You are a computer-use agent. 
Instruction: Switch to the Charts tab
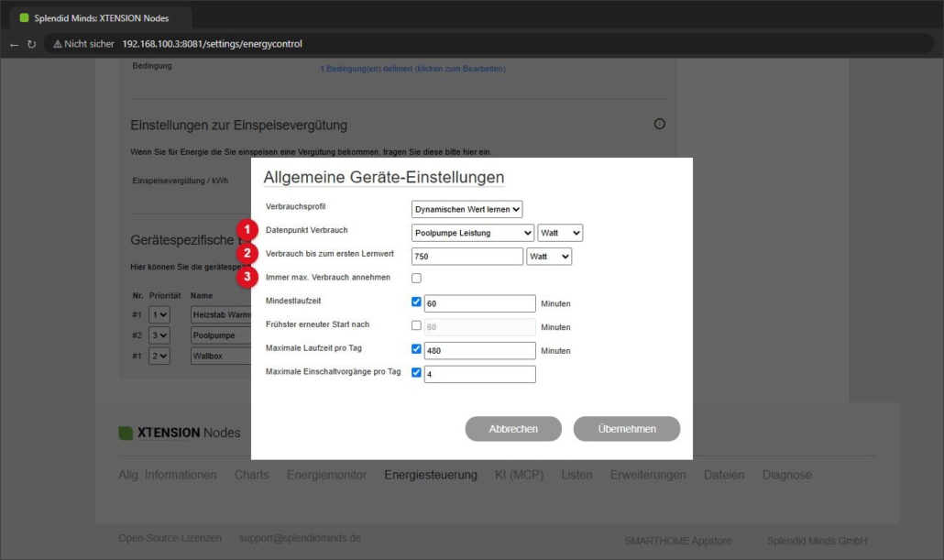pos(252,475)
